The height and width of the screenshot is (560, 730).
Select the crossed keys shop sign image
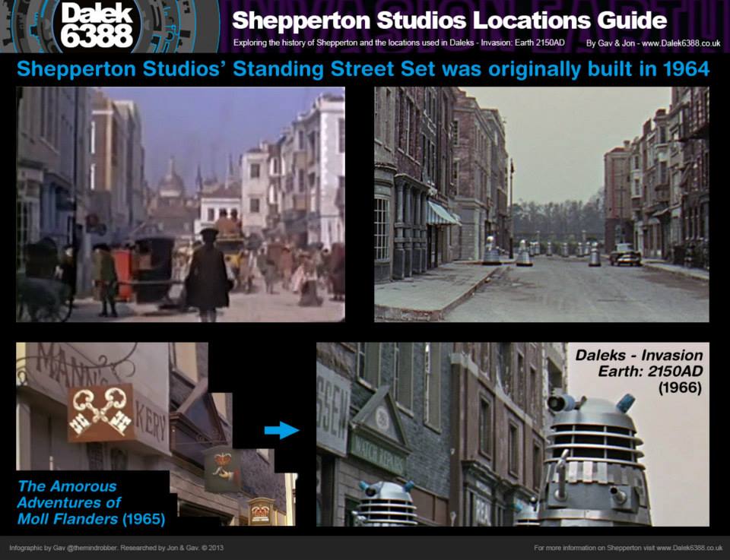coord(157,435)
